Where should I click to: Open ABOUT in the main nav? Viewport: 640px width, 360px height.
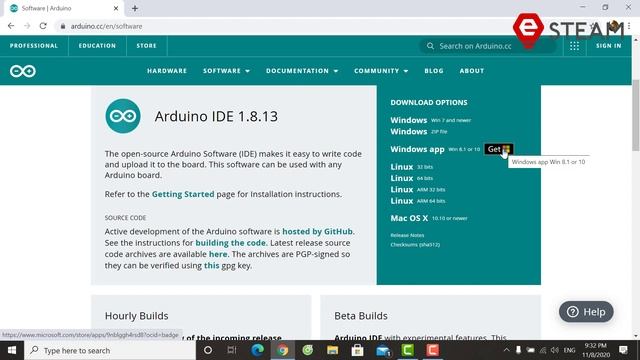(472, 71)
